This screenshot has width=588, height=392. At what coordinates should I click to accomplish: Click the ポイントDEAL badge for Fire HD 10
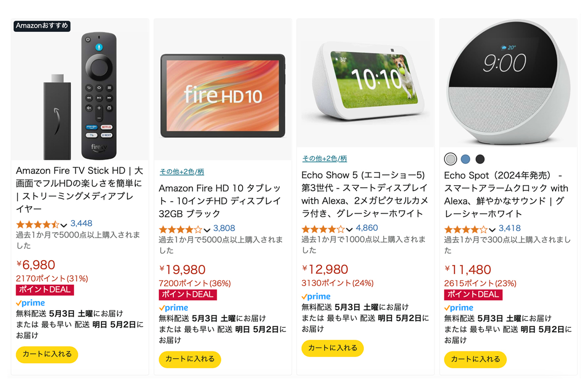tap(188, 294)
